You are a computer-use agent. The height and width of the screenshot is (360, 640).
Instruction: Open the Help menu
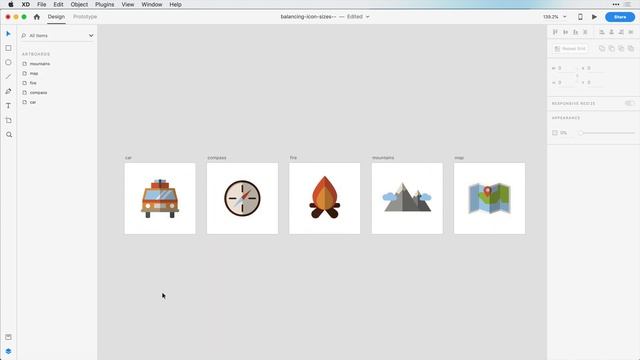(x=176, y=4)
